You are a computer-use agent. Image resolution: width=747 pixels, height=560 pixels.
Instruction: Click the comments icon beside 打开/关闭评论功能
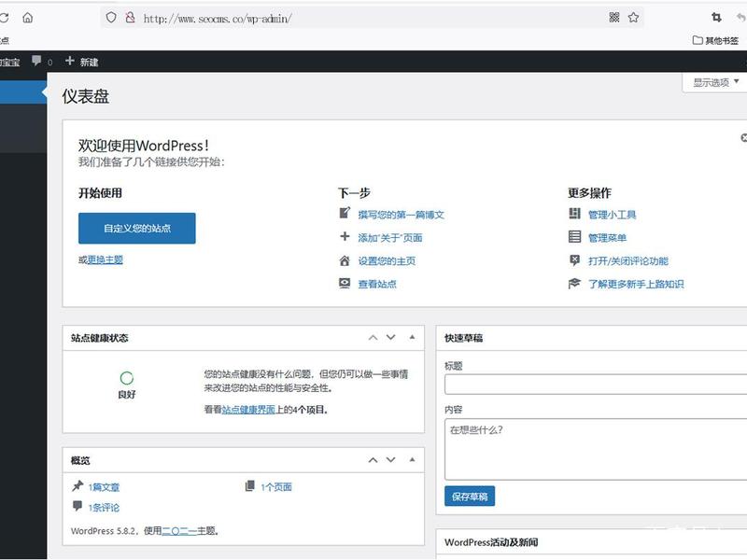click(574, 259)
